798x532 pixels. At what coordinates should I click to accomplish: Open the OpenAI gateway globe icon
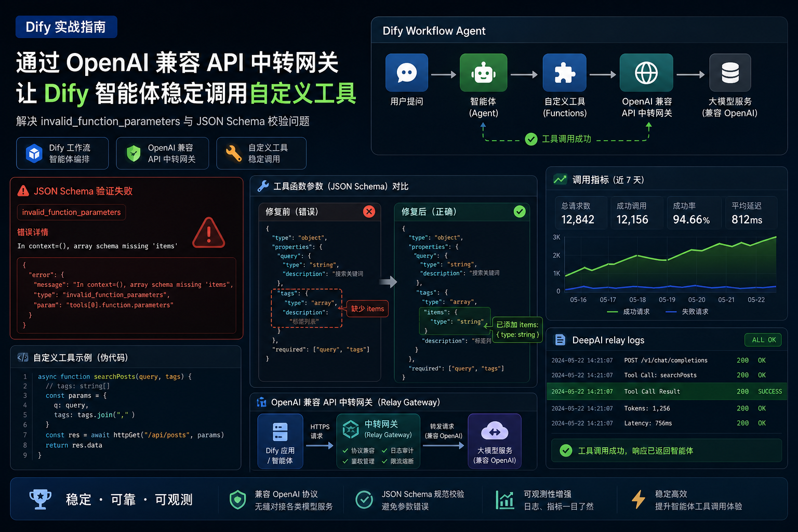tap(646, 73)
